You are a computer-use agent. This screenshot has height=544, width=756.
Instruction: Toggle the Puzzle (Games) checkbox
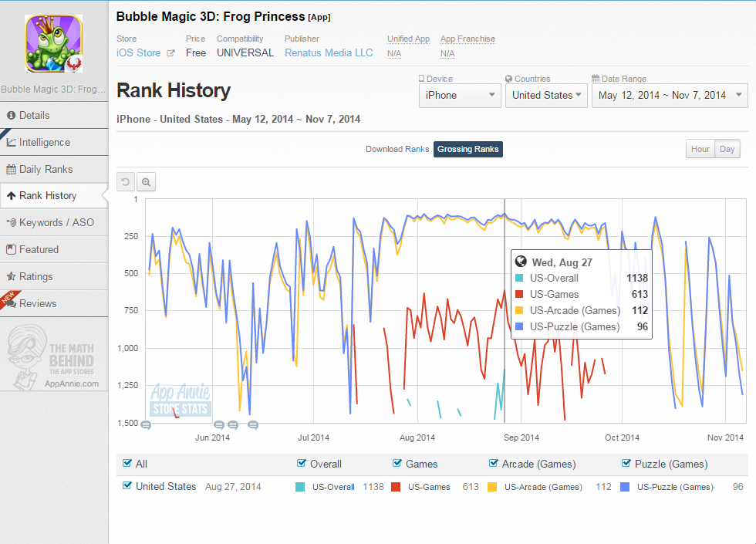pos(626,463)
